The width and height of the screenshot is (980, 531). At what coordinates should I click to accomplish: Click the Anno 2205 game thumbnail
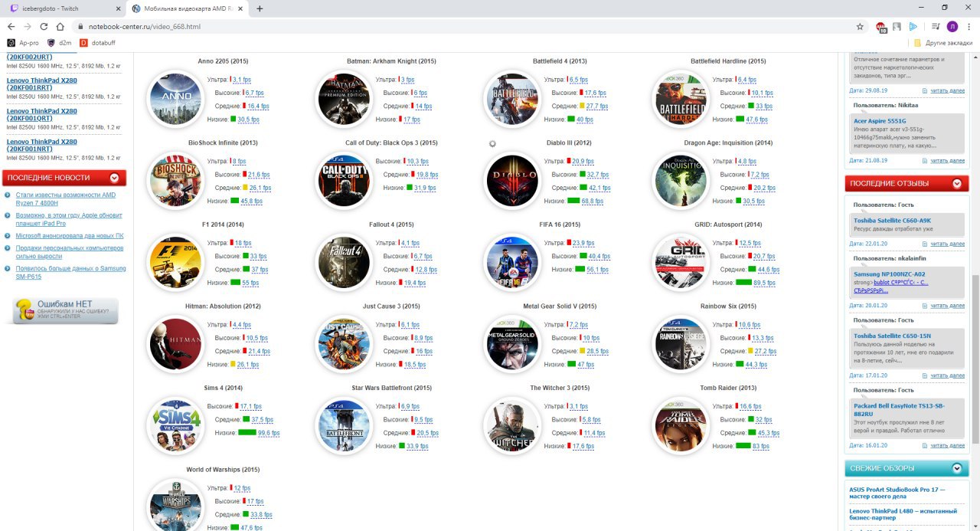click(x=175, y=98)
